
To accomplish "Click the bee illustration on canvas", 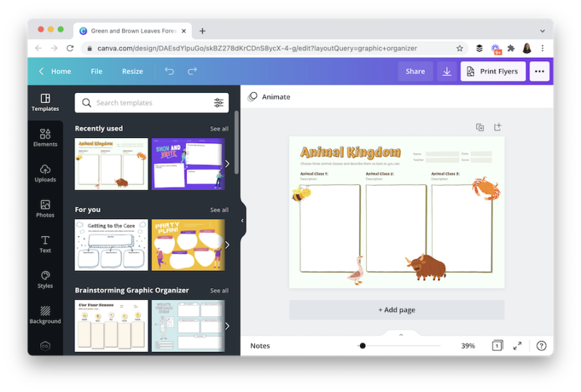I will 301,193.
